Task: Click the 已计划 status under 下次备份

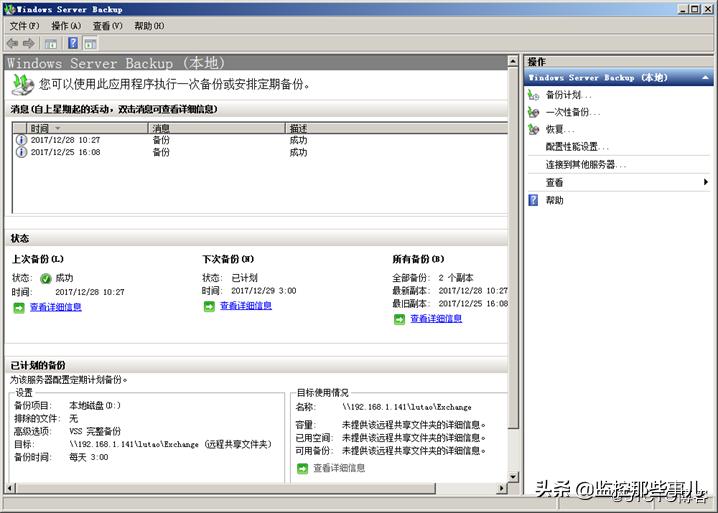Action: [244, 278]
